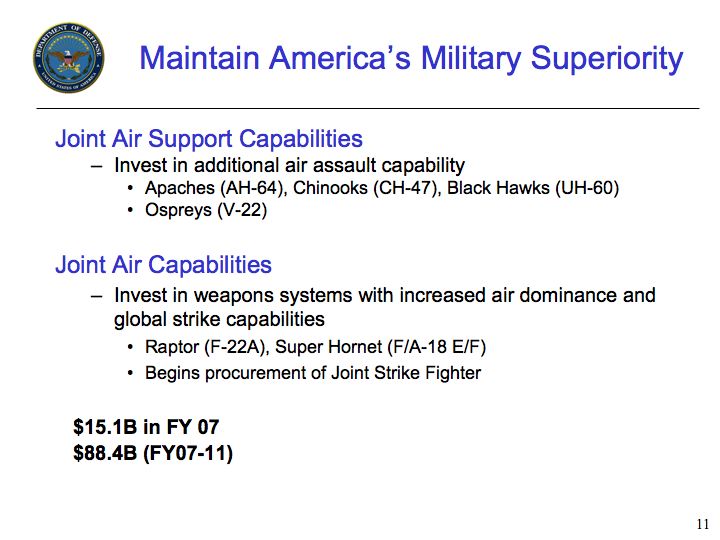Click the '$88.4B (FY07-11)' figure
Screen dimensions: 720x540
(x=153, y=453)
